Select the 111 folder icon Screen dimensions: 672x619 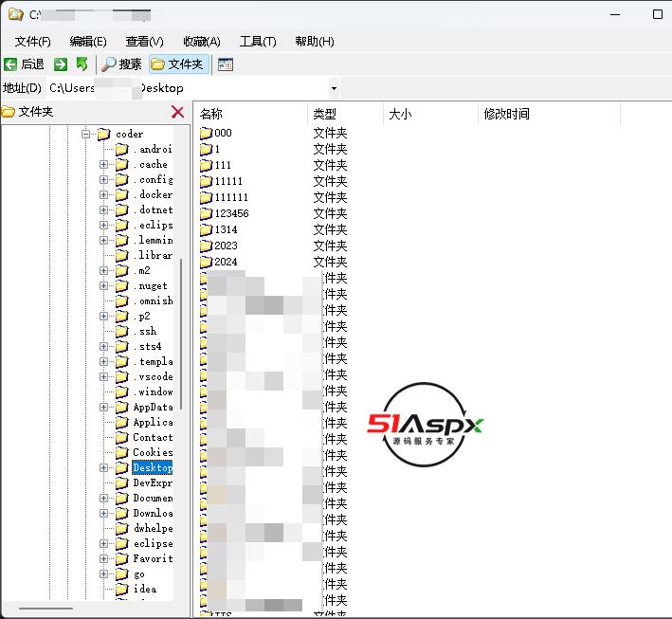click(x=206, y=165)
